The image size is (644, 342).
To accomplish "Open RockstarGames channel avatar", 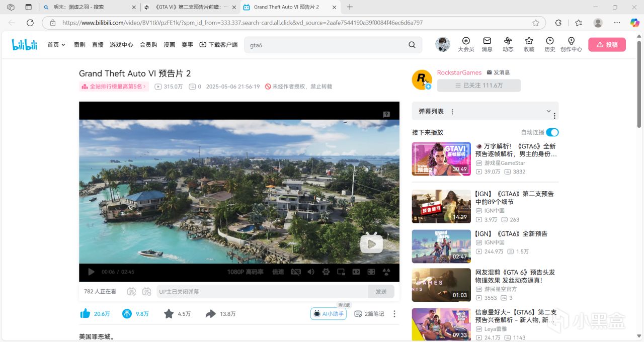I will pyautogui.click(x=422, y=80).
